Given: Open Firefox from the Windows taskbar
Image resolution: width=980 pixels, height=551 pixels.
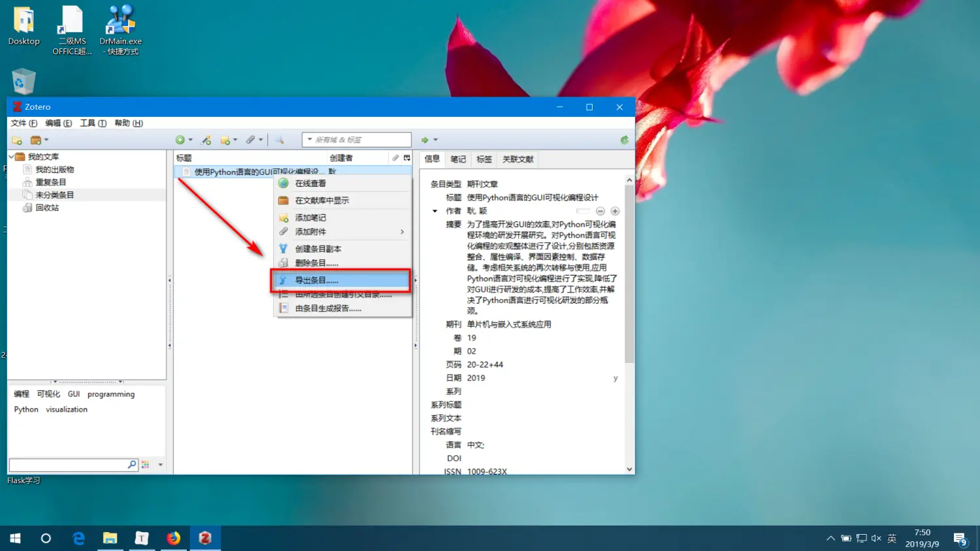Looking at the screenshot, I should coord(173,538).
